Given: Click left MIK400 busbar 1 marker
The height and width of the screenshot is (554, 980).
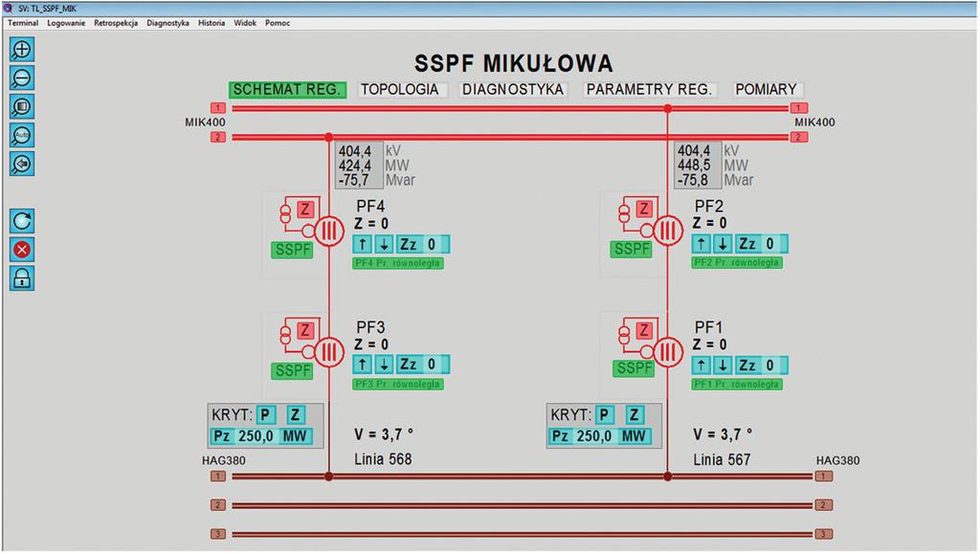Looking at the screenshot, I should tap(217, 108).
